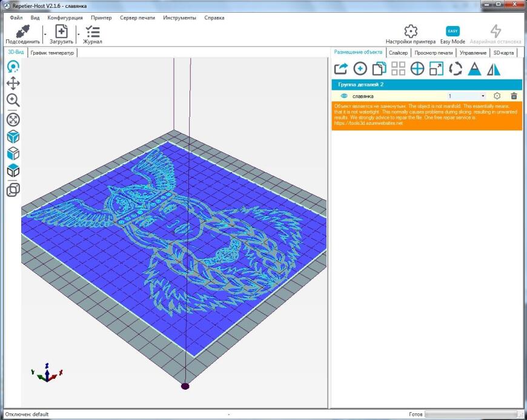Image resolution: width=527 pixels, height=420 pixels.
Task: Click the Группа деталей 2 header
Action: [427, 84]
